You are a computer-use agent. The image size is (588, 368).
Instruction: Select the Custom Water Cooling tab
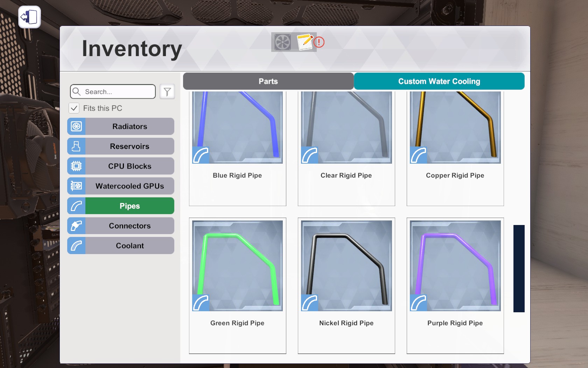click(x=439, y=81)
